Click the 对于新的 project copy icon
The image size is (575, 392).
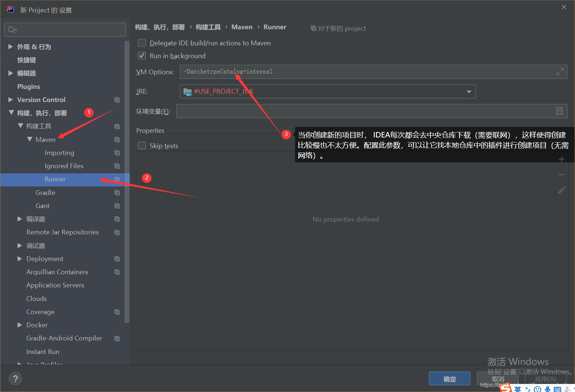pyautogui.click(x=313, y=28)
